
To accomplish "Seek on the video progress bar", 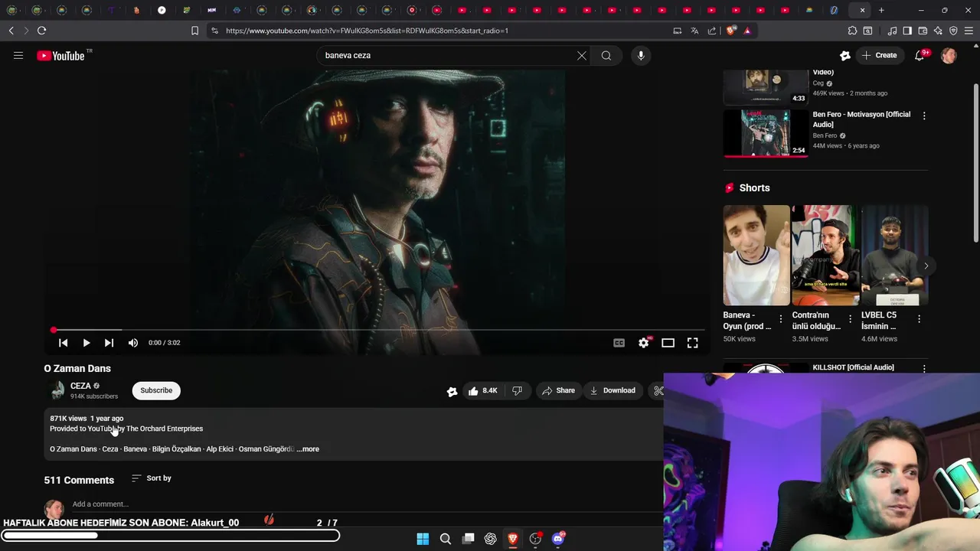I will (x=378, y=330).
